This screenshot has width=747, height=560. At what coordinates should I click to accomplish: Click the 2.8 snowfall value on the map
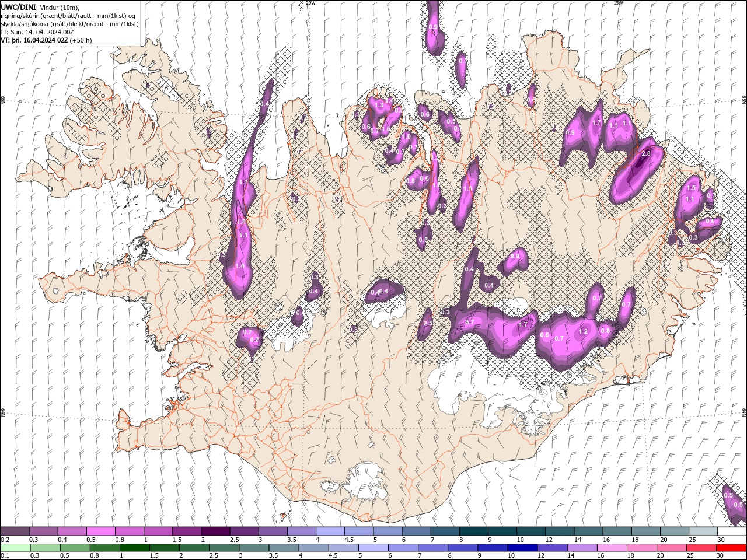(646, 153)
